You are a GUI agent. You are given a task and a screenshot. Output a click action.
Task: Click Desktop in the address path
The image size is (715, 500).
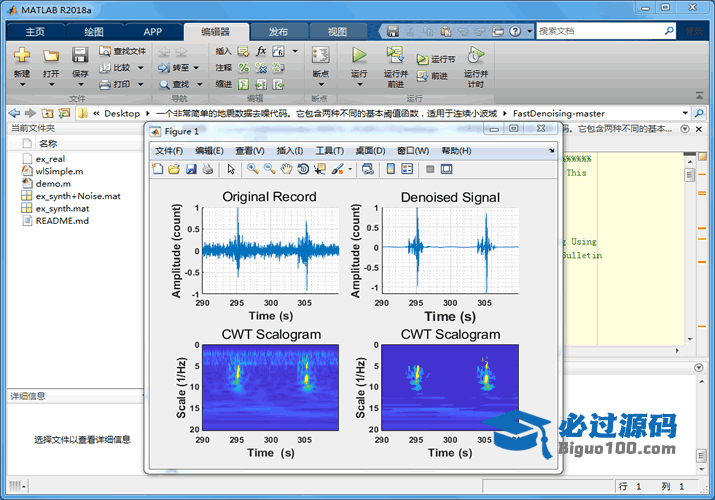[x=122, y=113]
